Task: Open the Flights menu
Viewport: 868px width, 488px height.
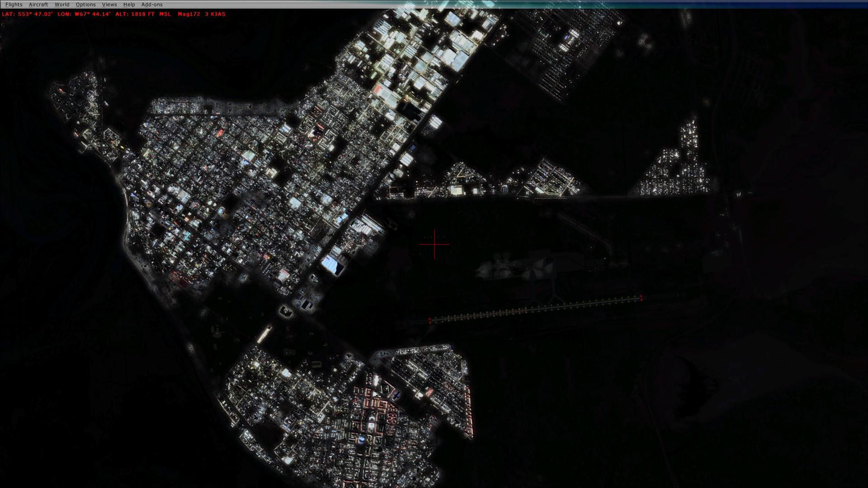Action: (14, 5)
